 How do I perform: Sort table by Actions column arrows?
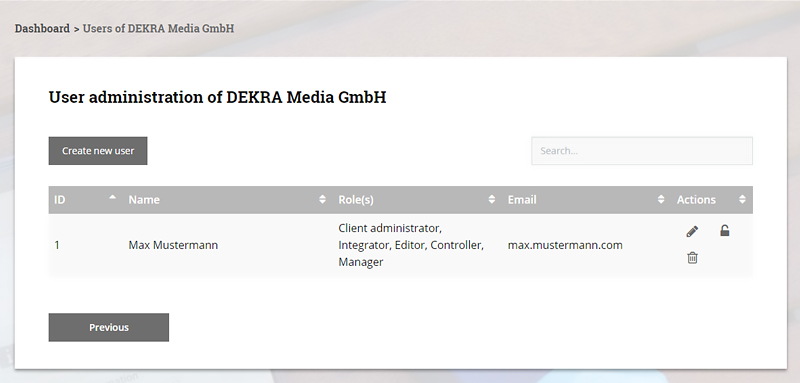[x=742, y=199]
